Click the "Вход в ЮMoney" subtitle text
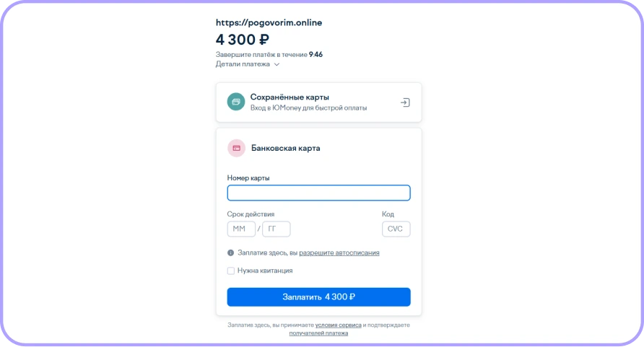Viewport: 644px width, 347px height. coord(308,108)
